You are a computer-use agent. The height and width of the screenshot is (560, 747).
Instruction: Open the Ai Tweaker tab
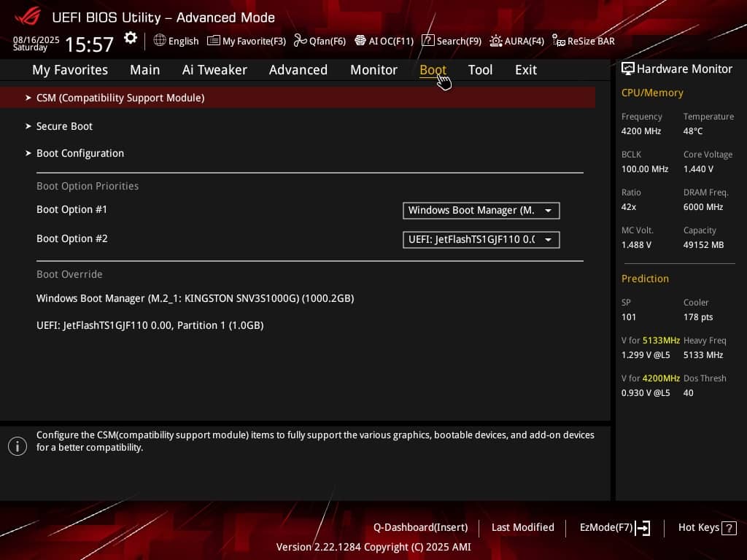click(214, 70)
